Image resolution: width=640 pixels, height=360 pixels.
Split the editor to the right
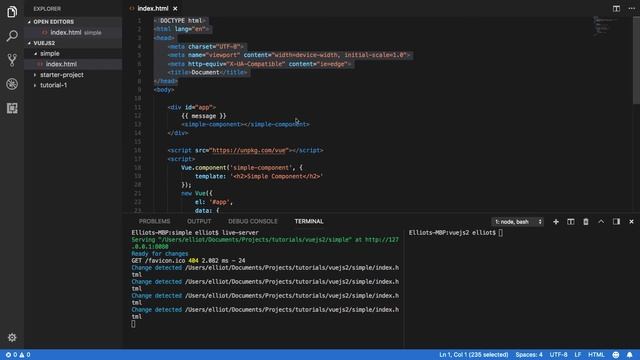[x=616, y=8]
